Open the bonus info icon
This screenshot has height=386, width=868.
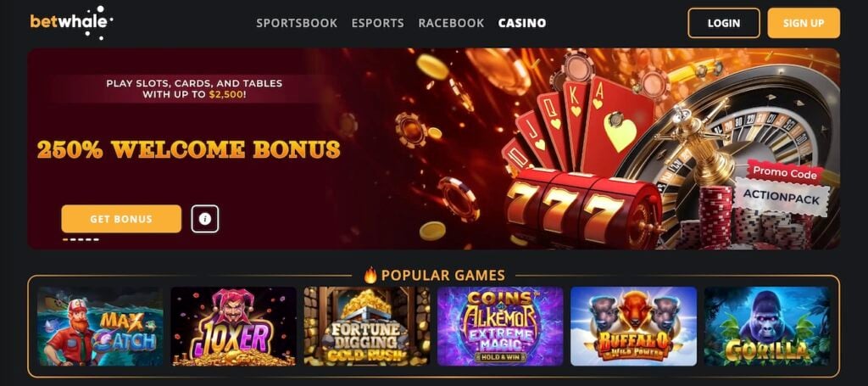pos(205,219)
